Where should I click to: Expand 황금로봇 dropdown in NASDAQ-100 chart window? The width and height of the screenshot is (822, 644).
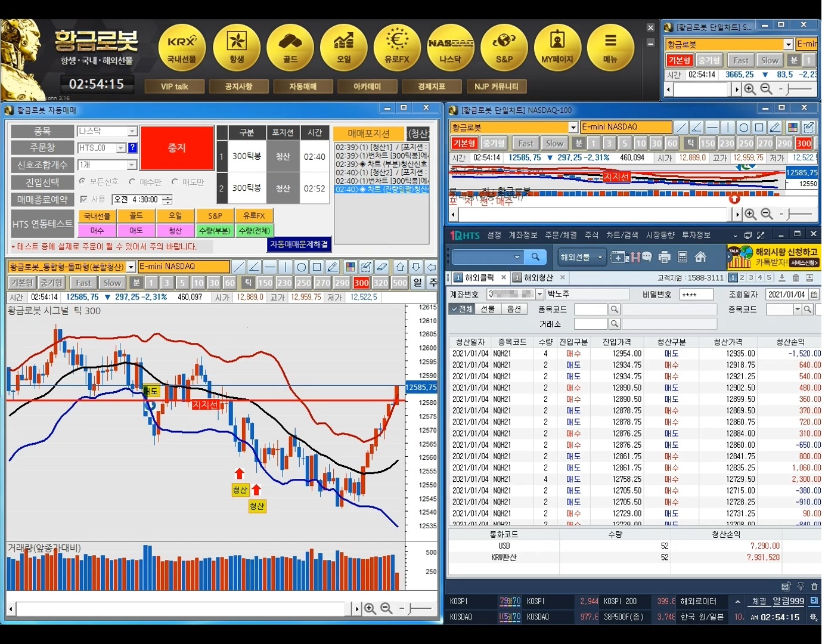[573, 127]
